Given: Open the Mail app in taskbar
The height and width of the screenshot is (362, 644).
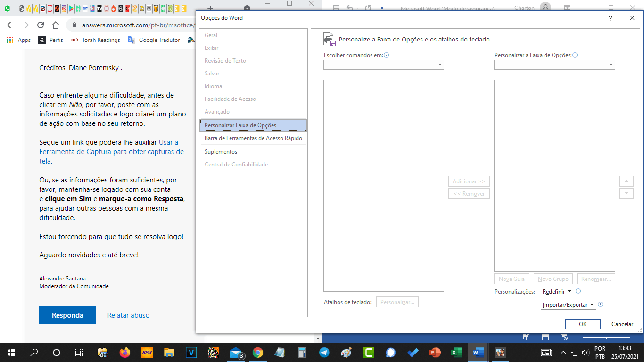Looking at the screenshot, I should pyautogui.click(x=236, y=353).
